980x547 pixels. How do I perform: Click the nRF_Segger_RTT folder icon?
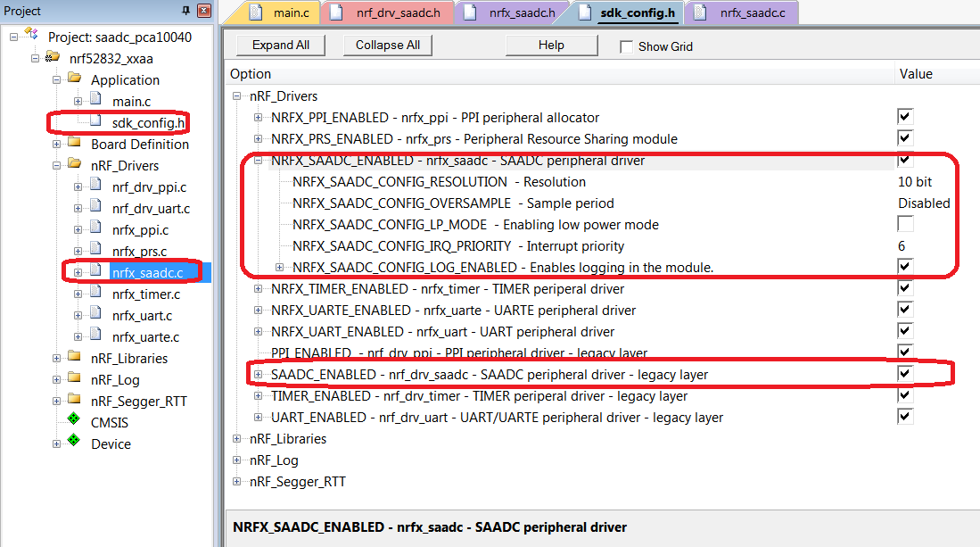pos(74,401)
